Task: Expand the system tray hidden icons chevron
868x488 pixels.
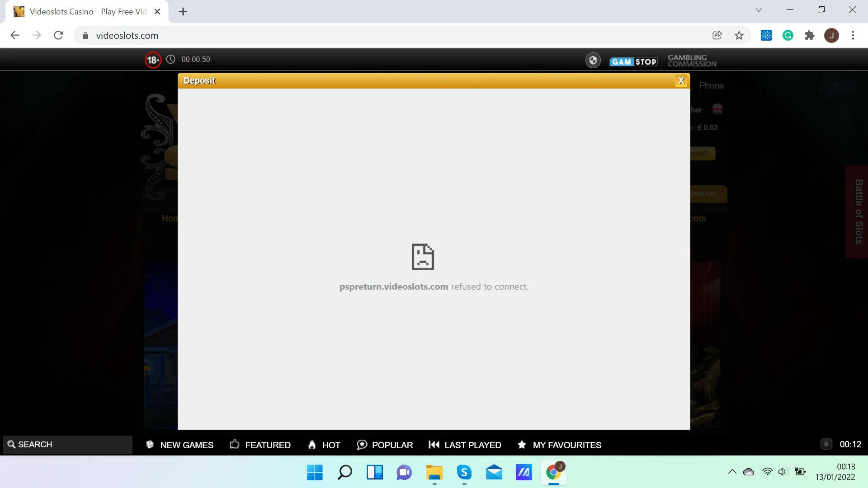Action: coord(732,472)
